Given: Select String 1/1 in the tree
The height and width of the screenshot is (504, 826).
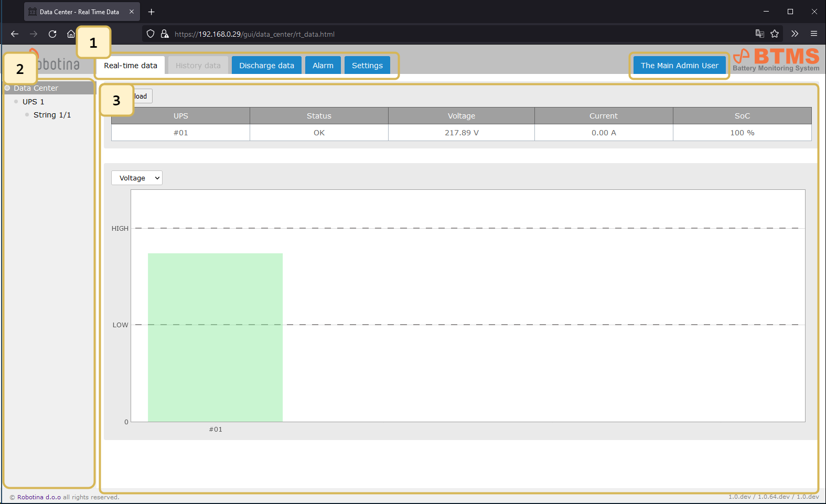Looking at the screenshot, I should pos(52,115).
